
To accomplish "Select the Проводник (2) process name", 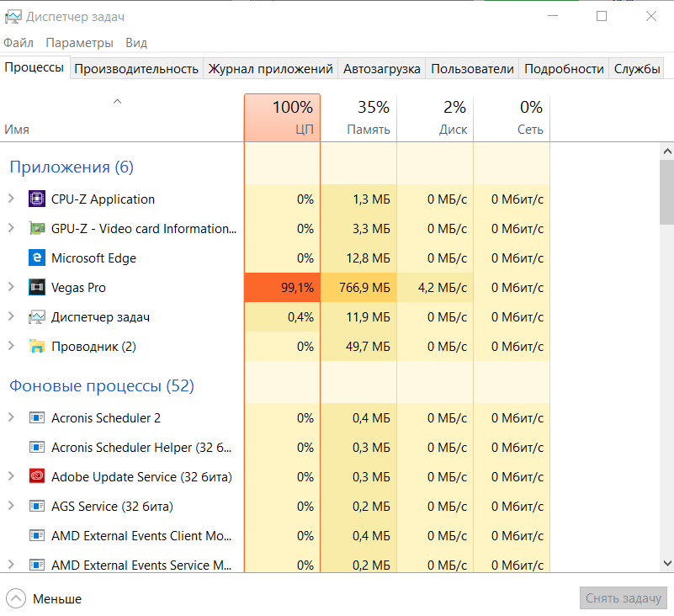I will tap(93, 347).
